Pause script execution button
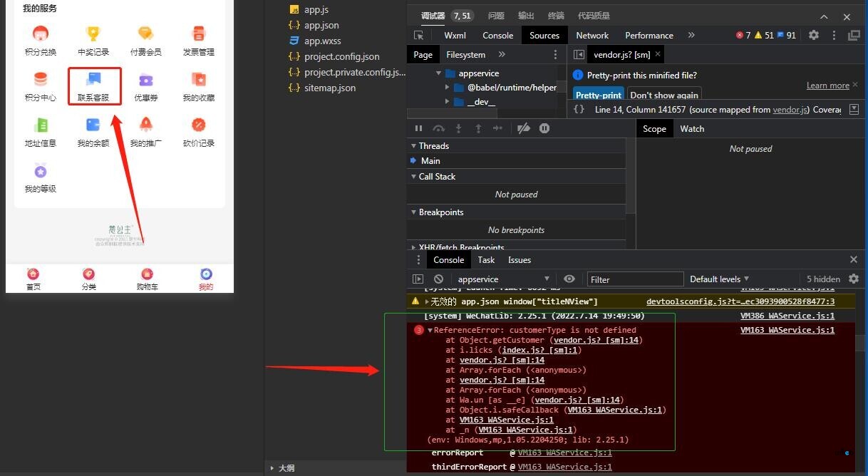868x476 pixels. tap(418, 128)
